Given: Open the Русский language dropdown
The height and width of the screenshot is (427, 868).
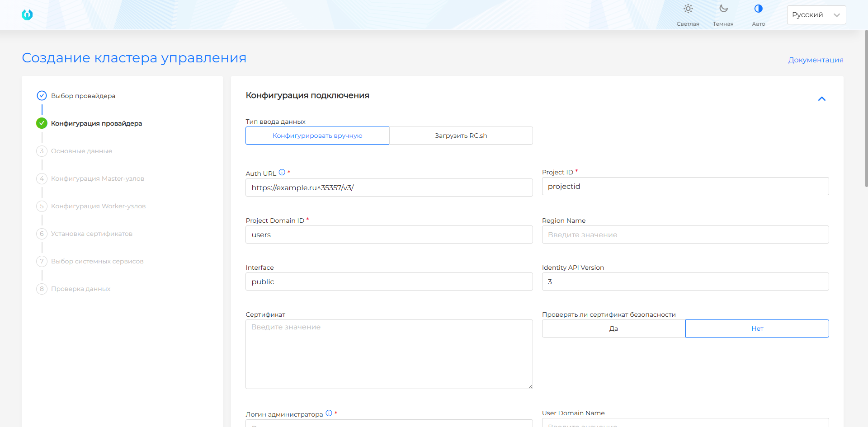Looking at the screenshot, I should point(816,15).
